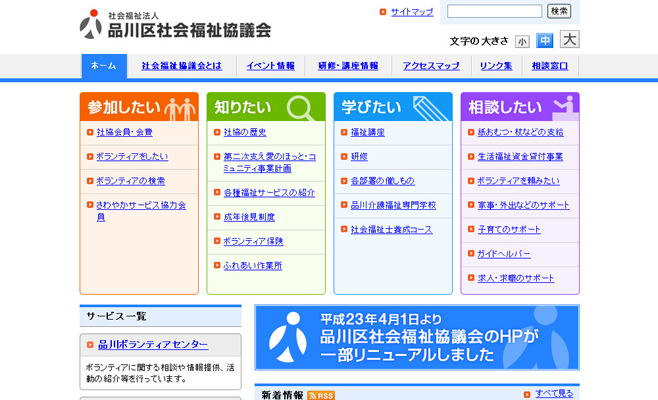The width and height of the screenshot is (658, 400).
Task: Open 社協の歴史 link
Action: (245, 133)
